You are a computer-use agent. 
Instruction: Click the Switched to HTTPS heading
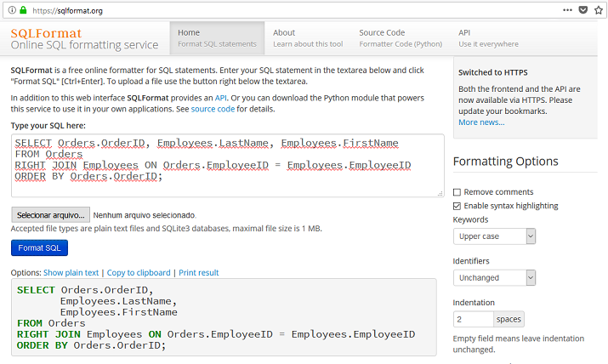[493, 72]
